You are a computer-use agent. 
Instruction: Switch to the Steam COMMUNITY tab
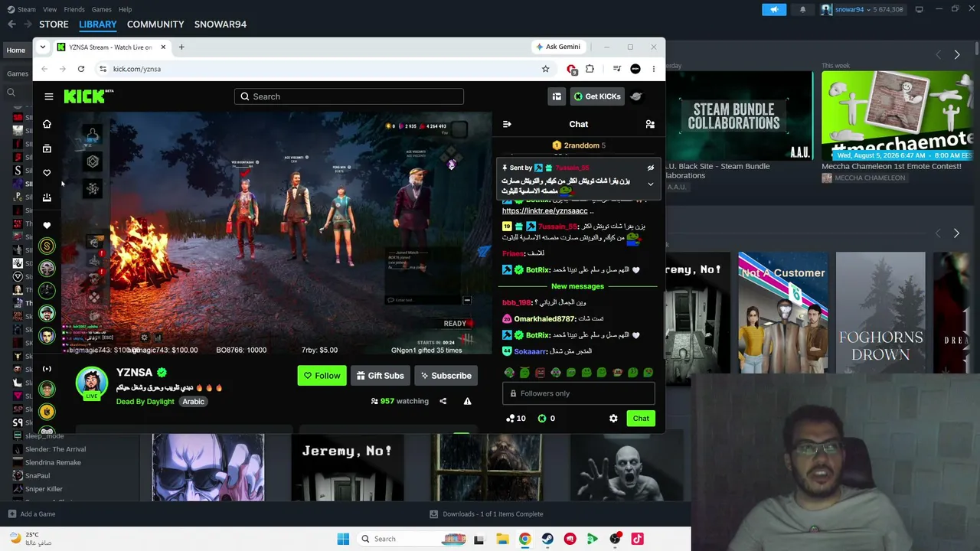pos(155,24)
